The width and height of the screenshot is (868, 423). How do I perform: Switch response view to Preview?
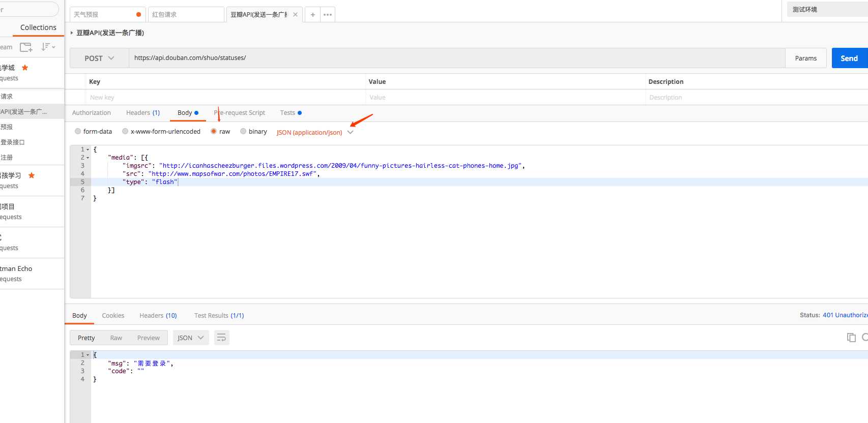pos(148,338)
